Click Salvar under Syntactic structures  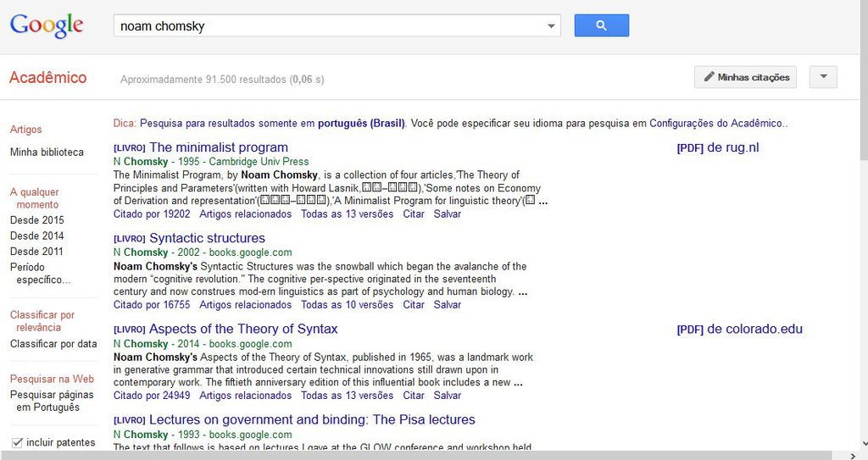448,304
